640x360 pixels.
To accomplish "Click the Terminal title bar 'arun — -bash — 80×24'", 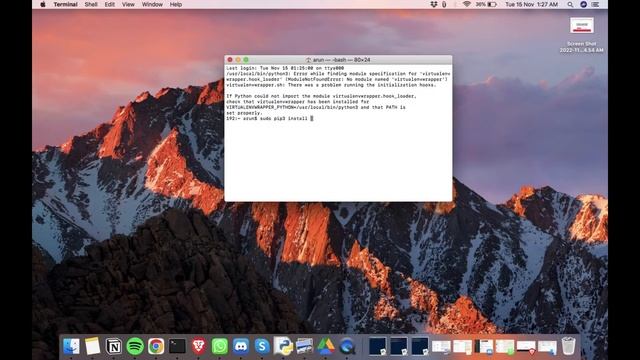I will tap(338, 60).
